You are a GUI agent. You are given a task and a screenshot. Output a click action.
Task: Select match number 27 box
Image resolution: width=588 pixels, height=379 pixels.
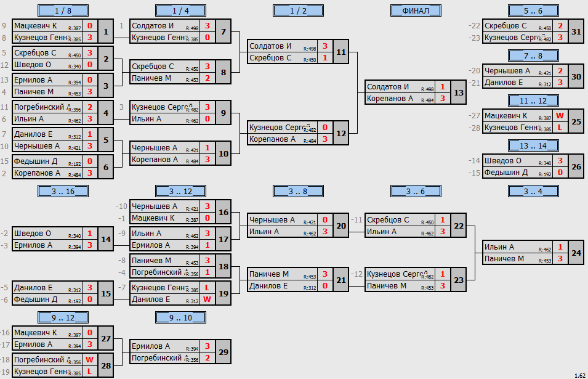coord(106,338)
